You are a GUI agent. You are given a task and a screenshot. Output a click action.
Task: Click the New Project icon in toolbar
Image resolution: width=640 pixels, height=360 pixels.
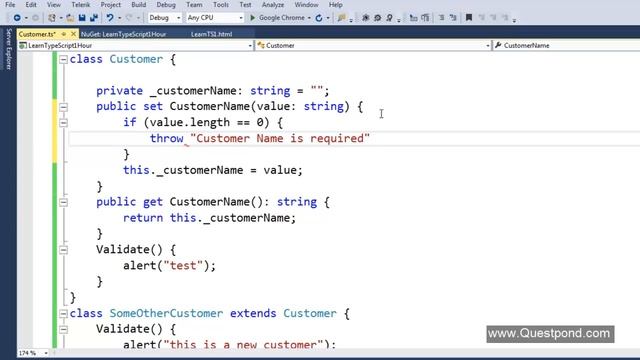tap(52, 18)
